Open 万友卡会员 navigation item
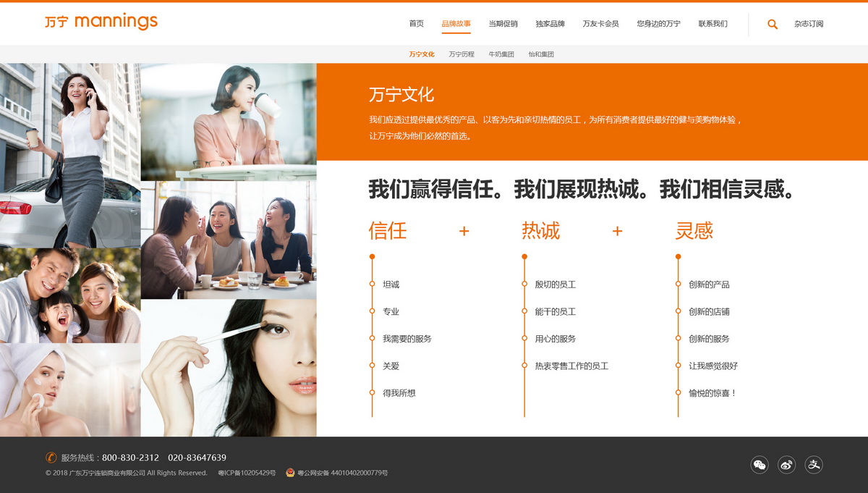The height and width of the screenshot is (493, 868). pos(600,24)
